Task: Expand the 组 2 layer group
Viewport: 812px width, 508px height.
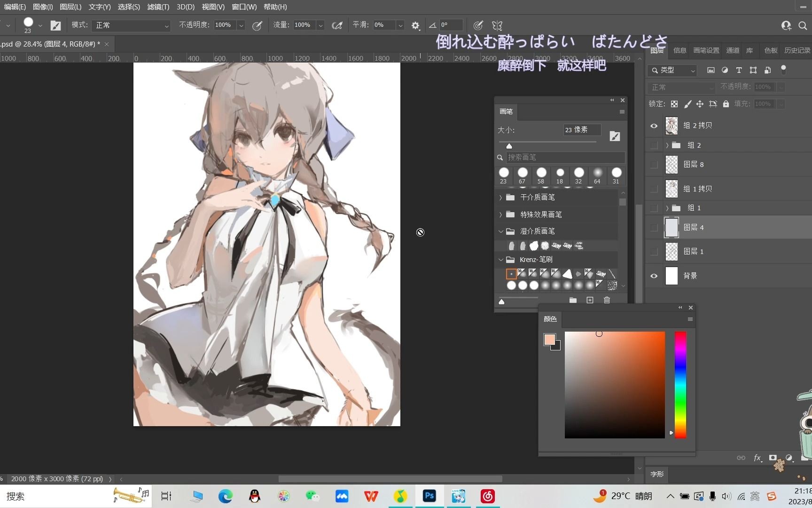Action: coord(667,145)
